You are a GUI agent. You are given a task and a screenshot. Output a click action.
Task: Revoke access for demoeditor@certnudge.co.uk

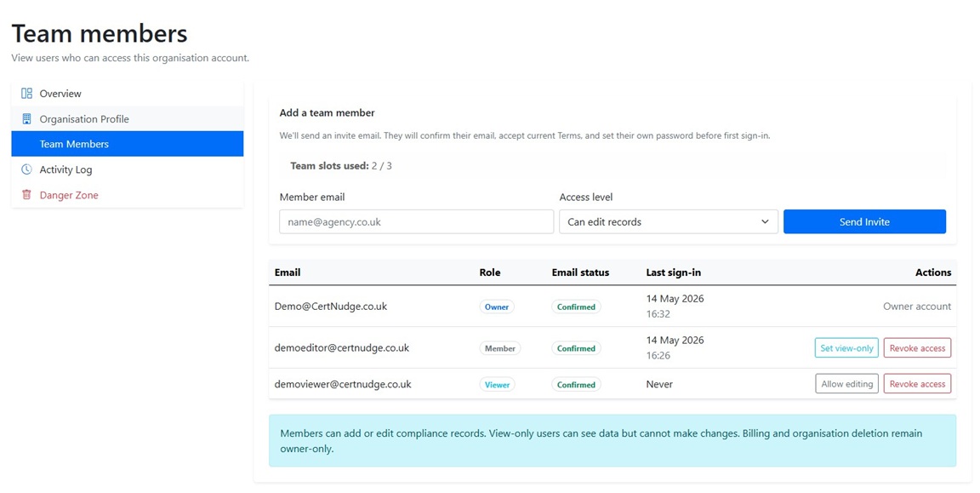click(x=917, y=348)
